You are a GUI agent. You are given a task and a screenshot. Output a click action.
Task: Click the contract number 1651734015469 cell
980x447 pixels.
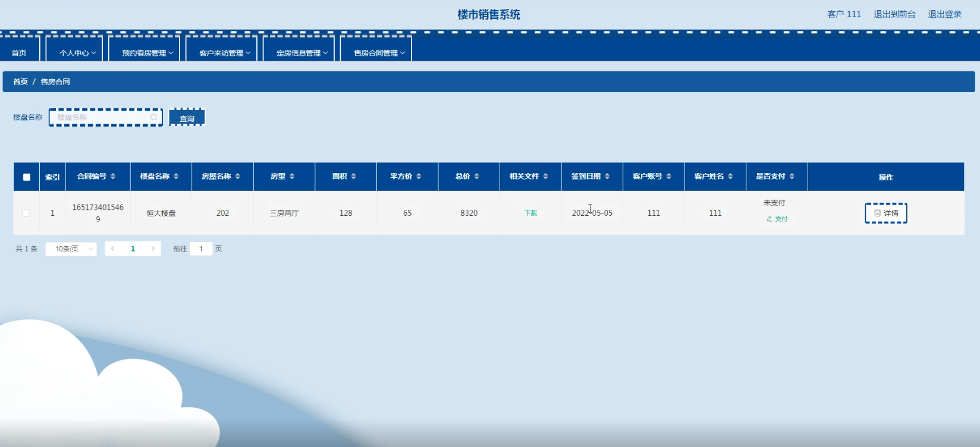(98, 213)
